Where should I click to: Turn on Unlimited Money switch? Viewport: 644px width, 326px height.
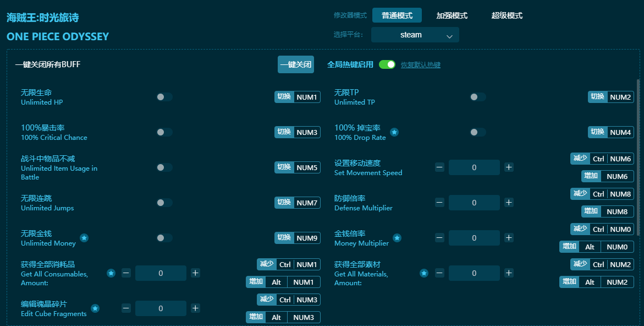(x=164, y=237)
